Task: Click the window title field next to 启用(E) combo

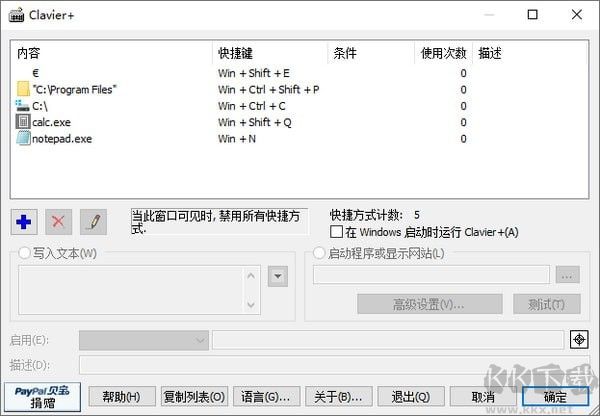Action: coord(388,340)
